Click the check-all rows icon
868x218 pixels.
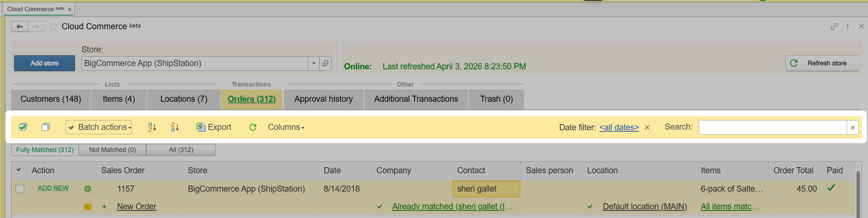(x=23, y=127)
